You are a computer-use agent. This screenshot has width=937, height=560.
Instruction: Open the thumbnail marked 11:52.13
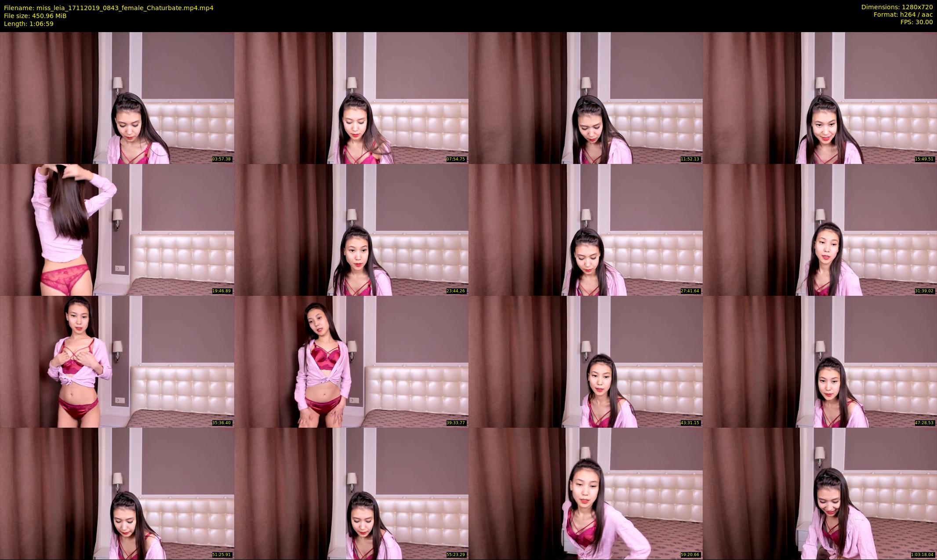pyautogui.click(x=585, y=98)
